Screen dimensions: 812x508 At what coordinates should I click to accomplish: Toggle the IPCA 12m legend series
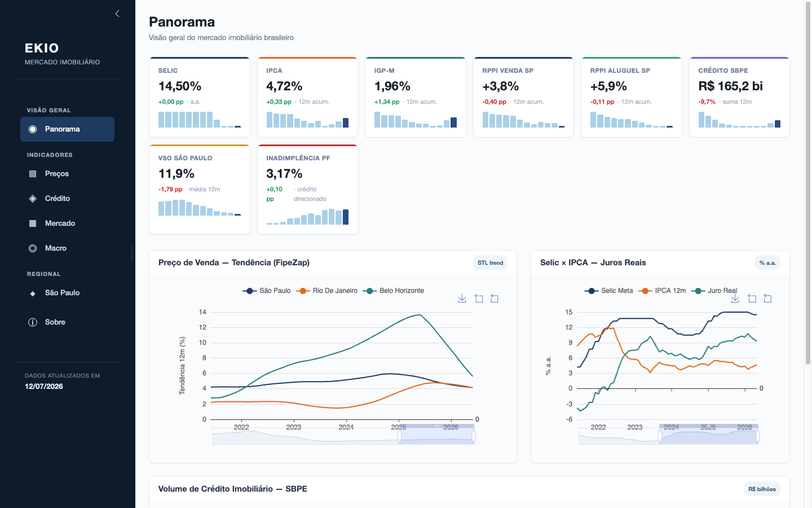tap(662, 291)
